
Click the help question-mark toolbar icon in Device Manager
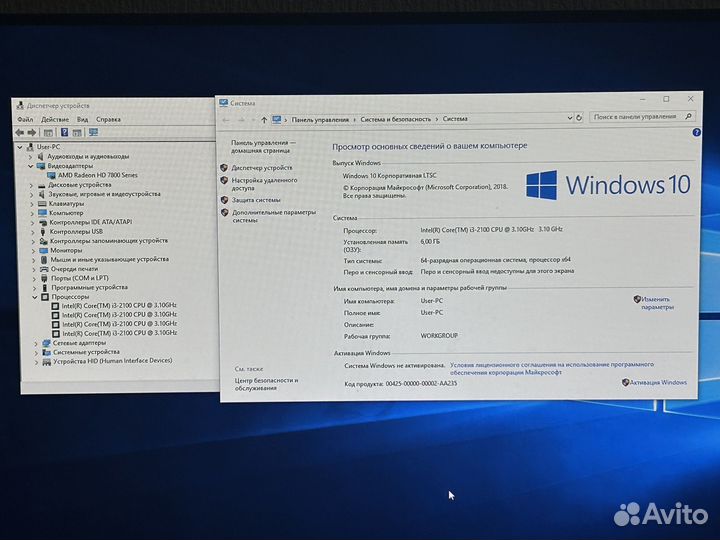[x=64, y=133]
